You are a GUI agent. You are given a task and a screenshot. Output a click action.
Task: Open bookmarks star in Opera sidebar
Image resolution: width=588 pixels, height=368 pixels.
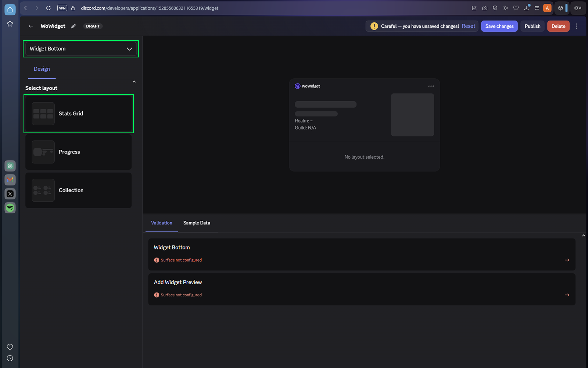pos(10,24)
